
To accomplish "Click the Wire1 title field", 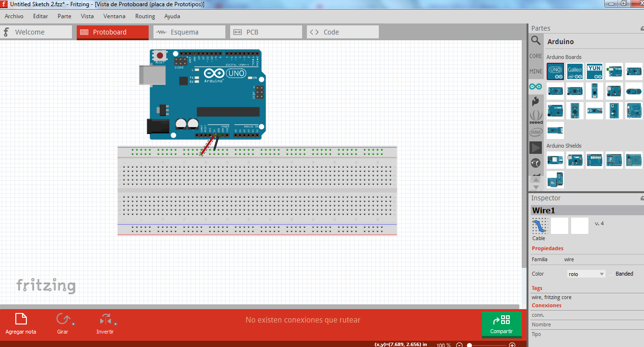I will pos(587,210).
